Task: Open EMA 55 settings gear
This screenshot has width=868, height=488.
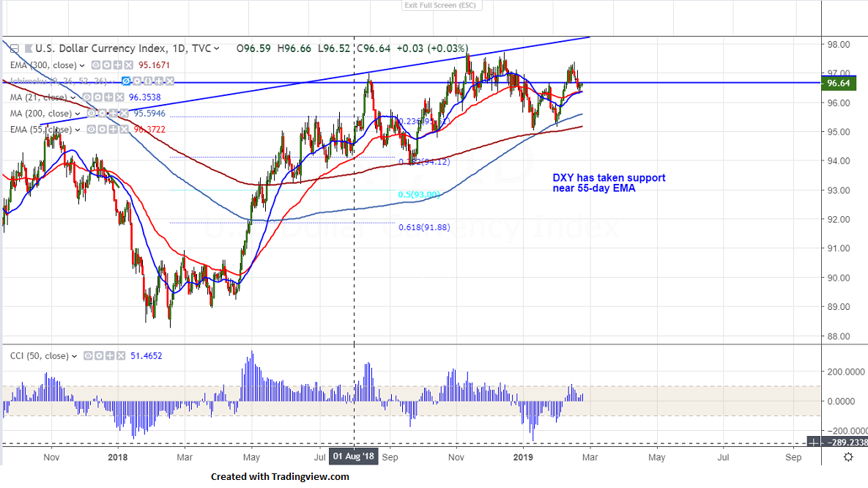Action: 103,130
